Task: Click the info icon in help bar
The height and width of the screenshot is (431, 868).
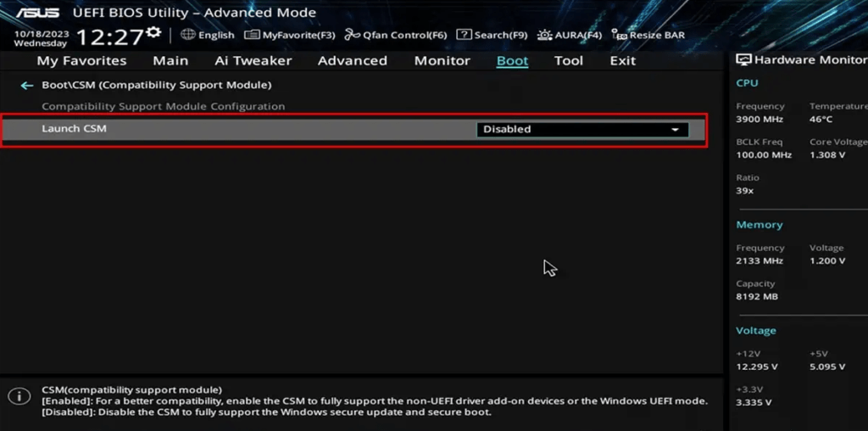Action: coord(17,397)
